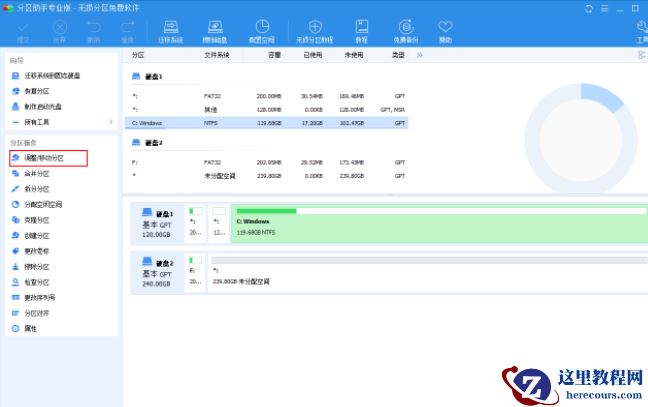Select the 硬盘2 header in the partition list

click(147, 143)
